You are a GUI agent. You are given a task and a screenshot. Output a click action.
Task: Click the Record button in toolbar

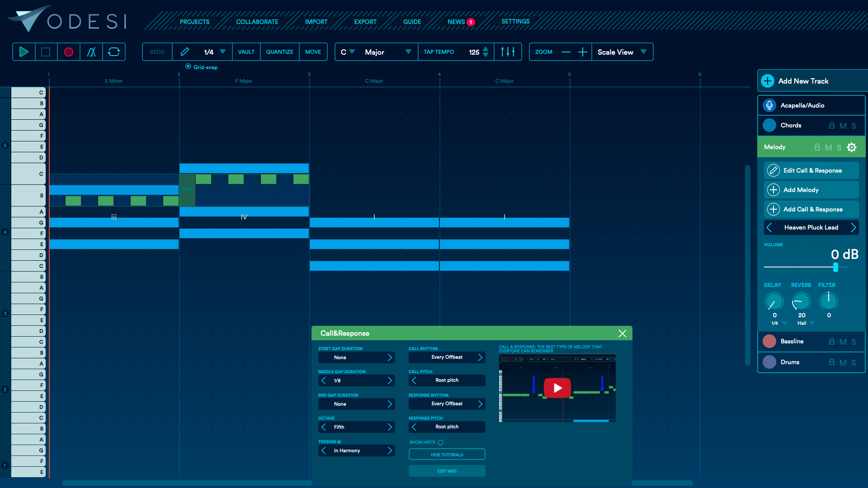(x=69, y=52)
